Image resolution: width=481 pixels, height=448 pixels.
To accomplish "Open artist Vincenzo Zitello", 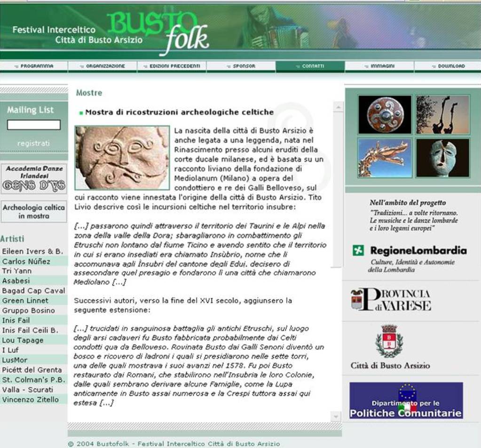I will click(31, 400).
